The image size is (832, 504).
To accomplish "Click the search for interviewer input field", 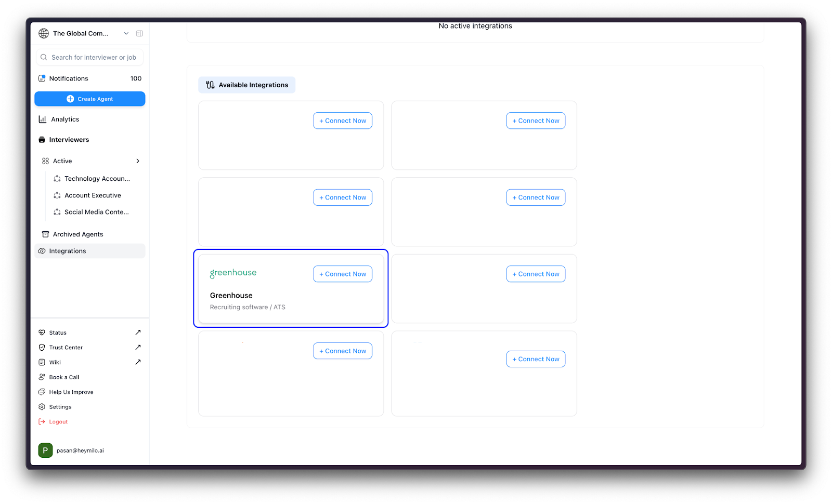I will click(x=94, y=57).
